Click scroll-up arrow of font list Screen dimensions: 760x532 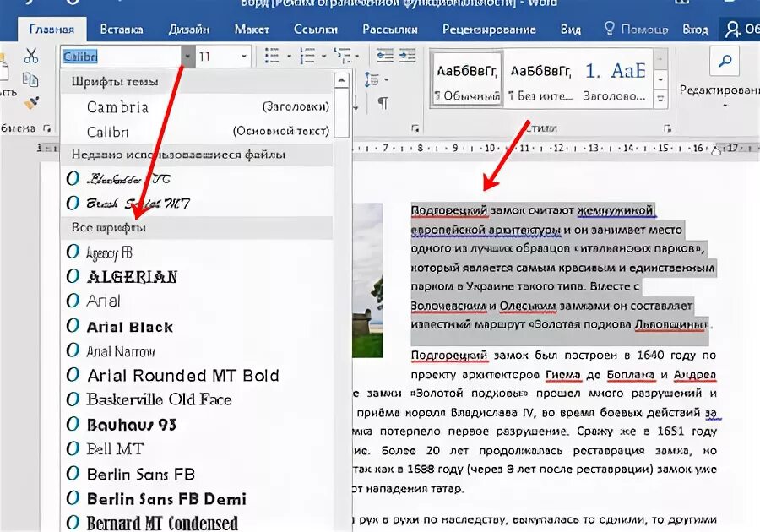[x=341, y=80]
